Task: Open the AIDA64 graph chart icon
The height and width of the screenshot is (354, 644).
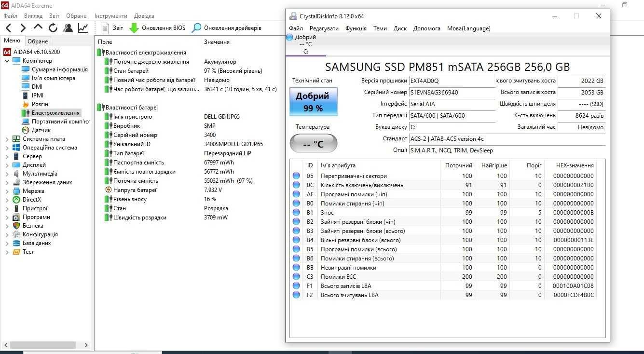Action: (x=83, y=28)
